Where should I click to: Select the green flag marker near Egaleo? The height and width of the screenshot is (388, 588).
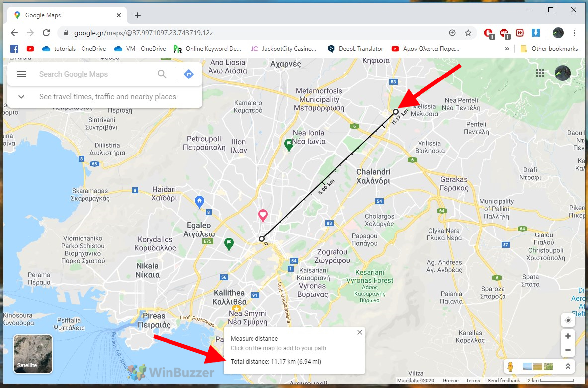[229, 244]
